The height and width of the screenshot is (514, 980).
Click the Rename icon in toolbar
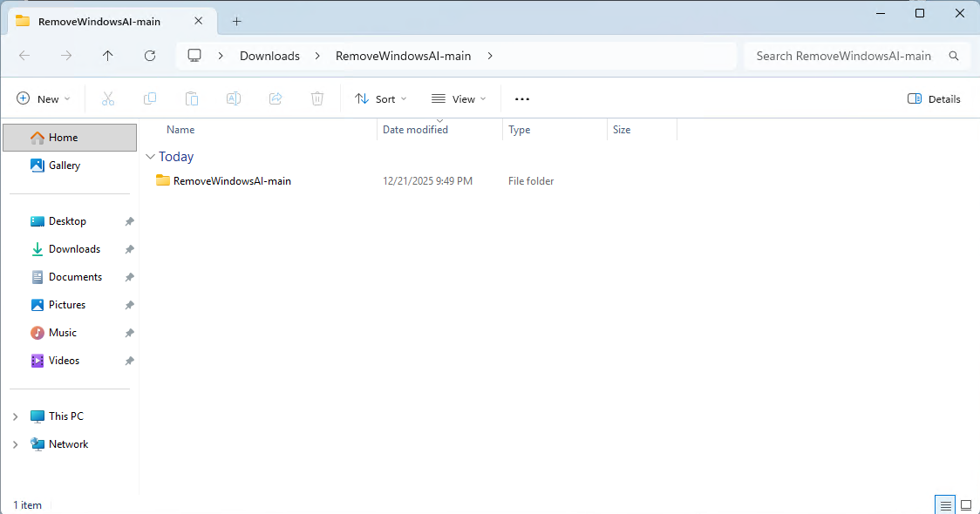click(234, 99)
